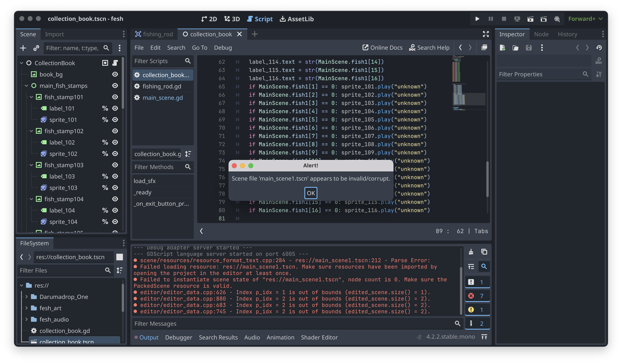Image resolution: width=622 pixels, height=364 pixels.
Task: Collapse the fish_stamp104 node
Action: pos(31,199)
